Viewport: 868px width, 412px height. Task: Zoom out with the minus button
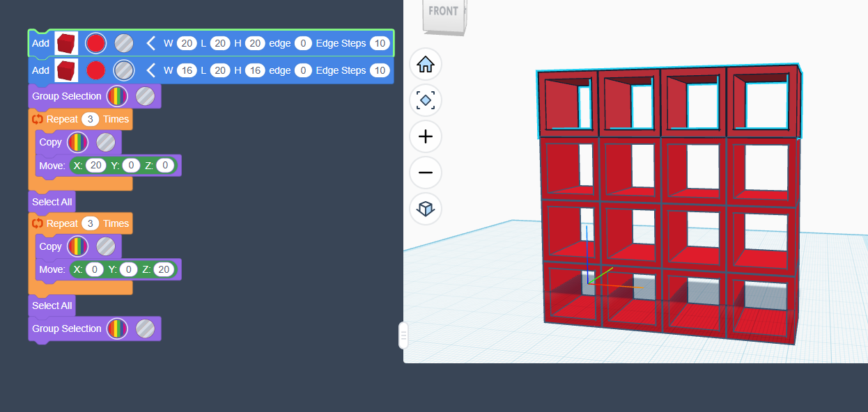[426, 173]
